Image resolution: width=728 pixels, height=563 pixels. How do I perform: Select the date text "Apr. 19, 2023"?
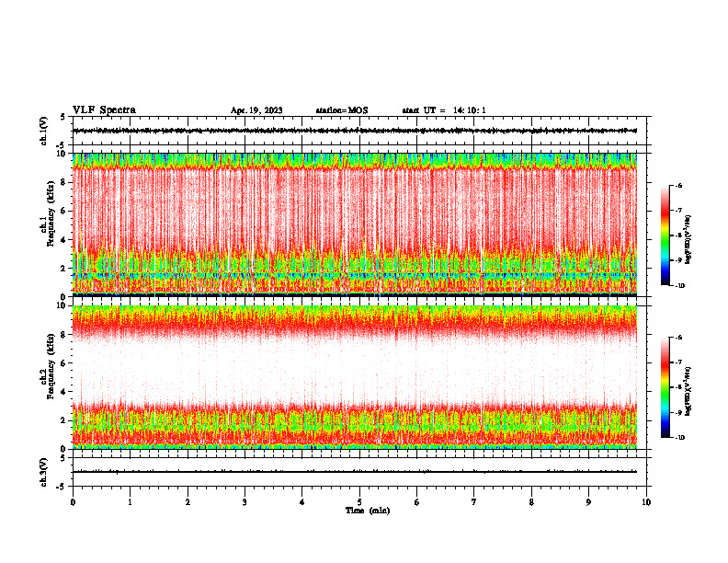(256, 110)
